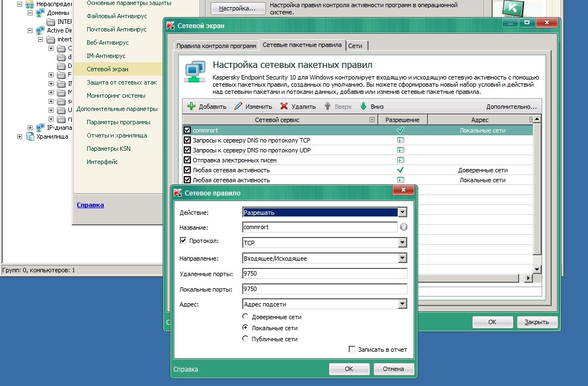
Task: Open the Справка link in left panel
Action: pos(90,205)
